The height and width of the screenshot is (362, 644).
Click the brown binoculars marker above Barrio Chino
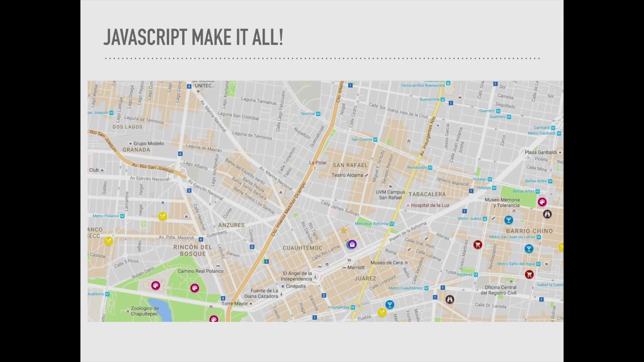(x=547, y=214)
